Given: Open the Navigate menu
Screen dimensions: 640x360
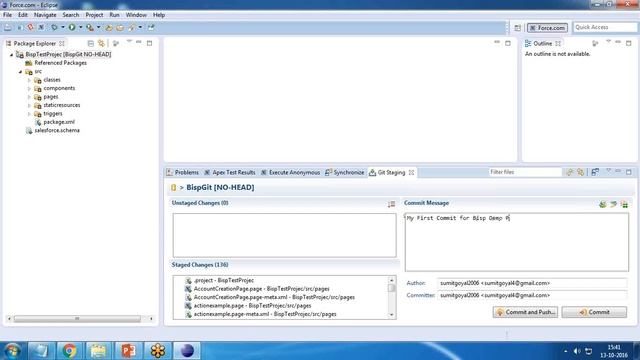Looking at the screenshot, I should (45, 15).
